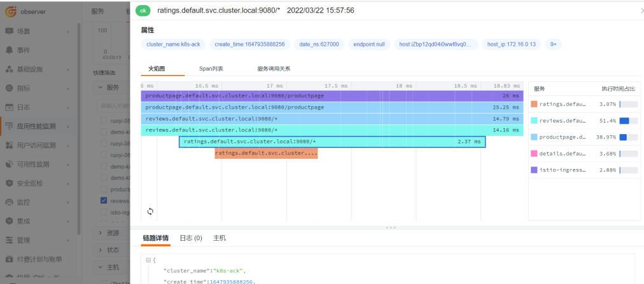The height and width of the screenshot is (284, 644).
Task: Open the 日志 (0) tab
Action: point(191,238)
